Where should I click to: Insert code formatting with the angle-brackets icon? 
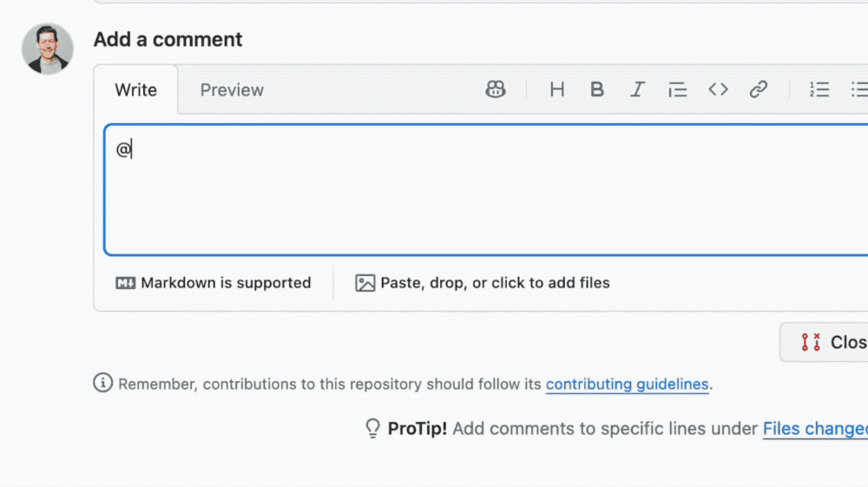click(718, 89)
